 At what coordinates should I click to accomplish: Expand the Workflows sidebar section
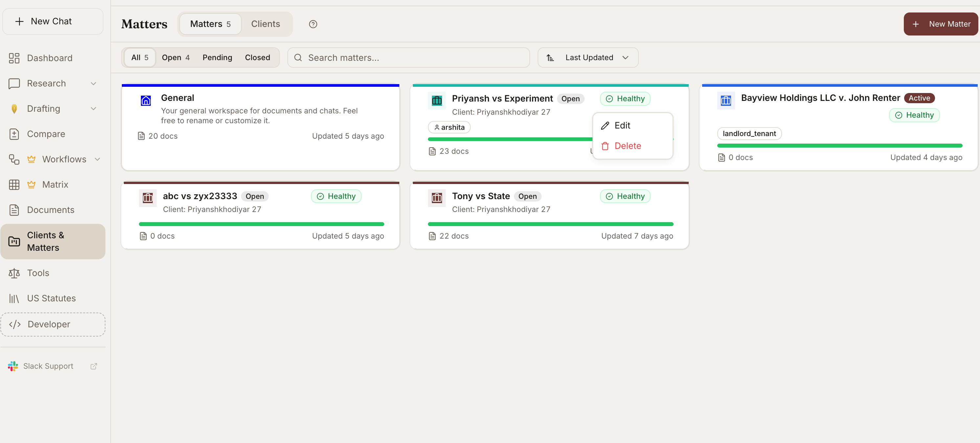point(98,159)
